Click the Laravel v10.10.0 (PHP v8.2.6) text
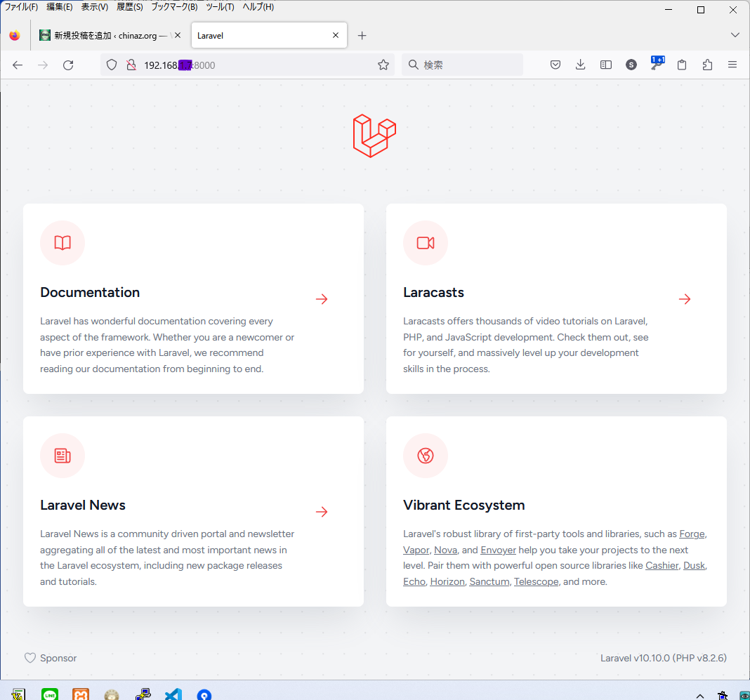 (664, 659)
